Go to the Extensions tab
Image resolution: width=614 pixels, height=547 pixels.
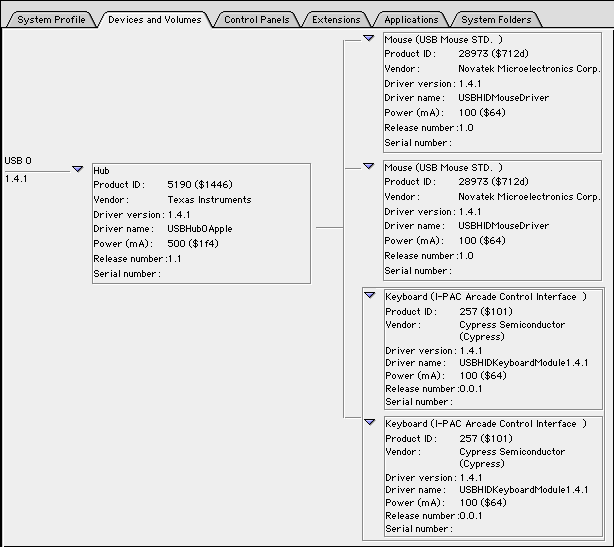(336, 19)
